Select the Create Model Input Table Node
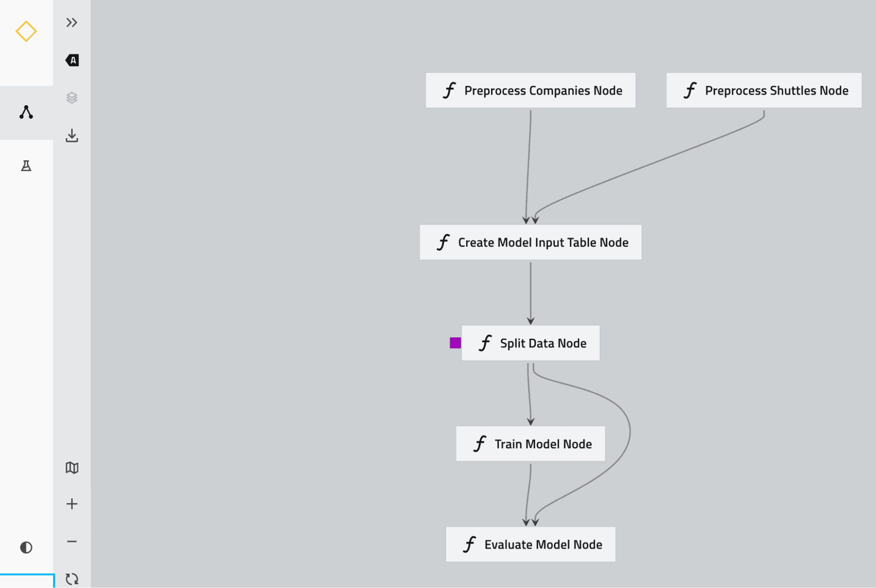 (530, 241)
